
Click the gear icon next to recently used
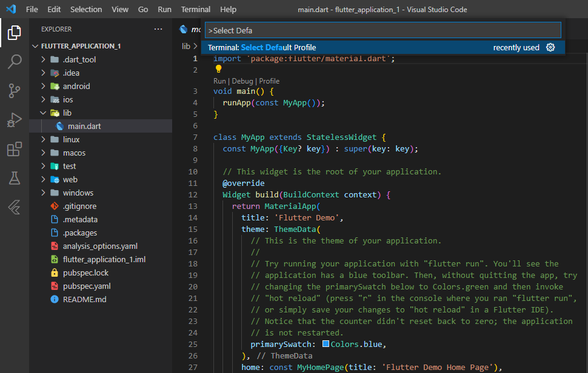pyautogui.click(x=550, y=48)
